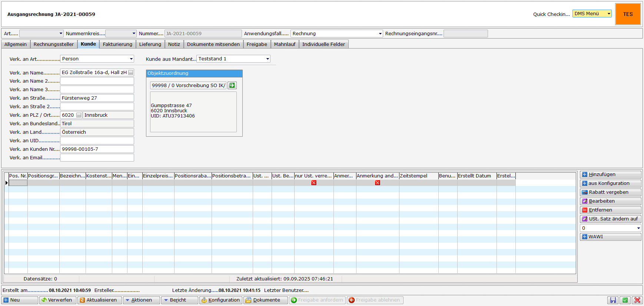
Task: Click the green checkmark confirm icon
Action: tap(625, 300)
